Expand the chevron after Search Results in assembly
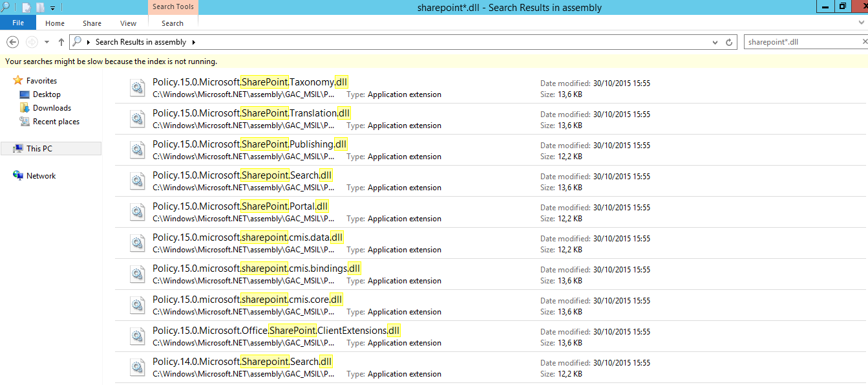868x385 pixels. coord(193,42)
